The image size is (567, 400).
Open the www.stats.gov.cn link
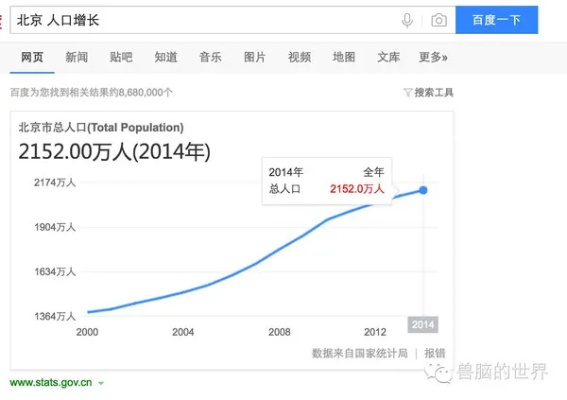tap(51, 383)
